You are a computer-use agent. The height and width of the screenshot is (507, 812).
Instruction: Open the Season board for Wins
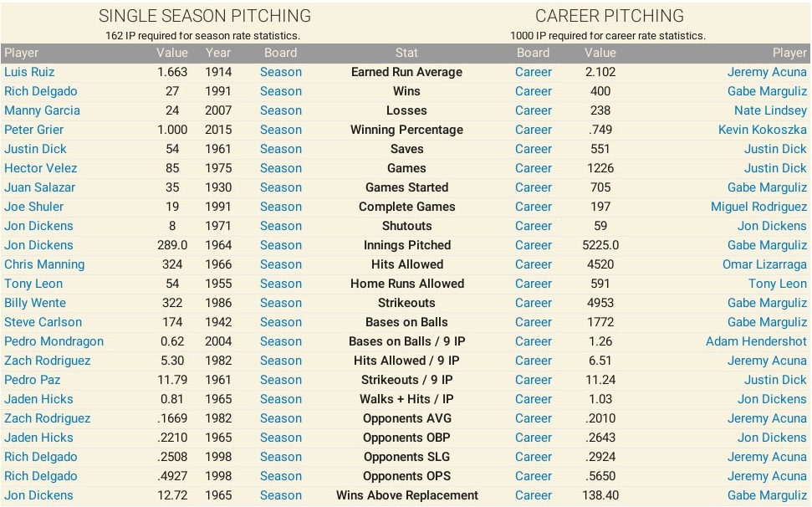[281, 91]
